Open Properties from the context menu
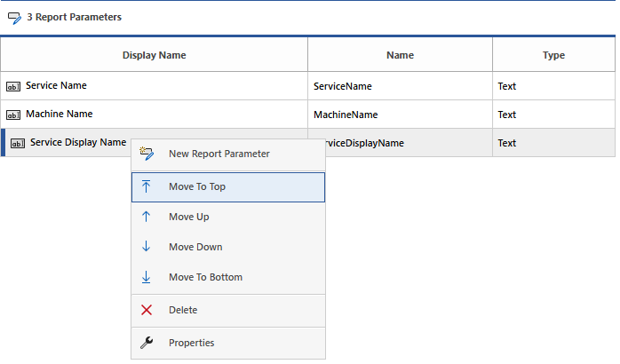 pyautogui.click(x=191, y=343)
